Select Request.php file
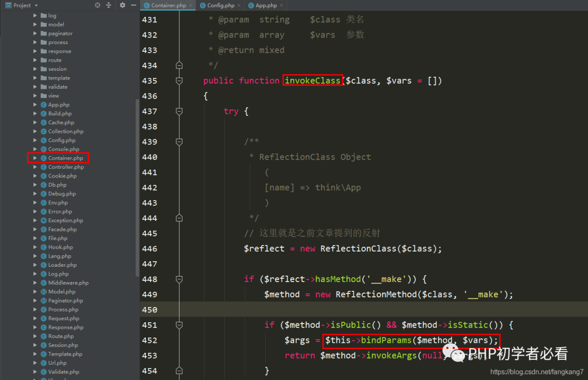 click(x=63, y=318)
